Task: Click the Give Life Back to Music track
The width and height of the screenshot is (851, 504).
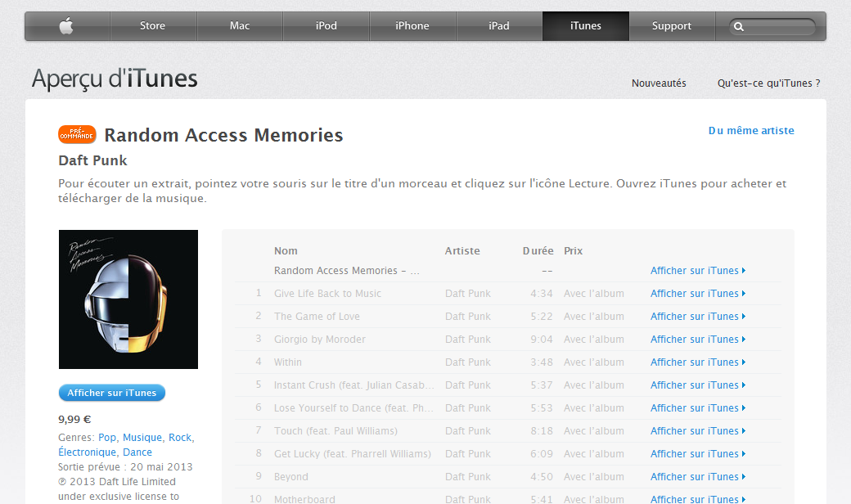Action: [327, 294]
